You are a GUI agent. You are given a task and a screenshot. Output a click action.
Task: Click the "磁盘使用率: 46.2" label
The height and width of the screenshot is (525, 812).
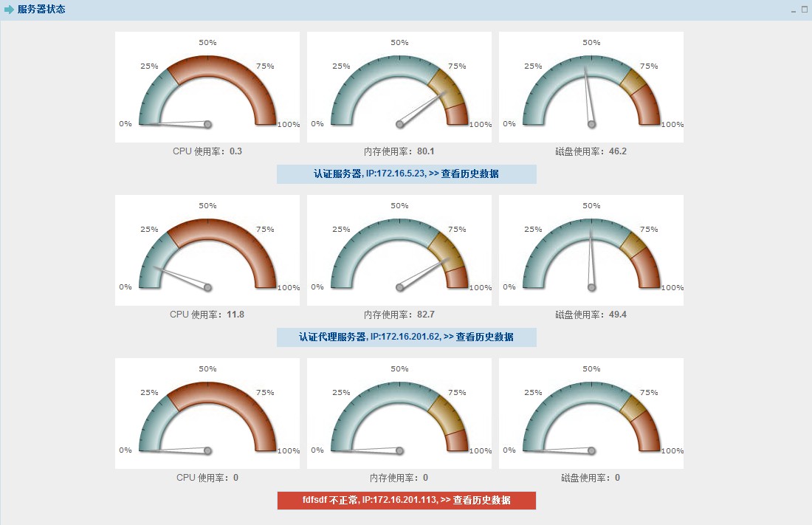click(x=591, y=151)
